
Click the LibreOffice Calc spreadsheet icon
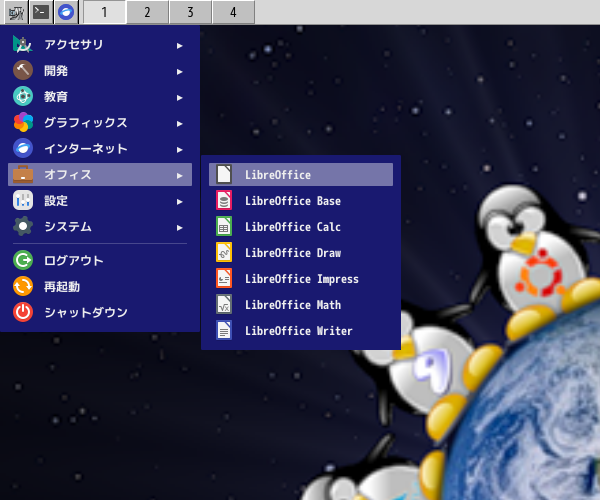[224, 226]
